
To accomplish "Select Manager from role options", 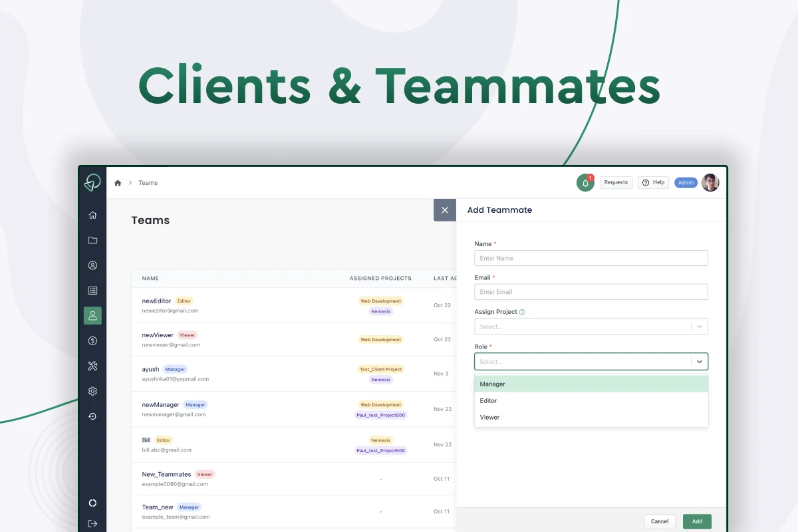I will point(591,384).
